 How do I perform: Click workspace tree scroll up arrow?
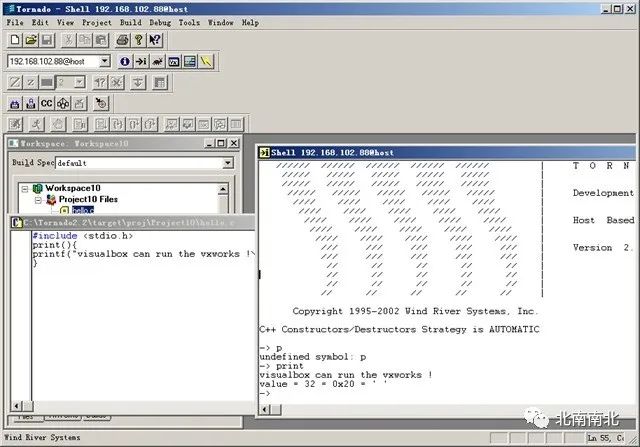point(223,189)
